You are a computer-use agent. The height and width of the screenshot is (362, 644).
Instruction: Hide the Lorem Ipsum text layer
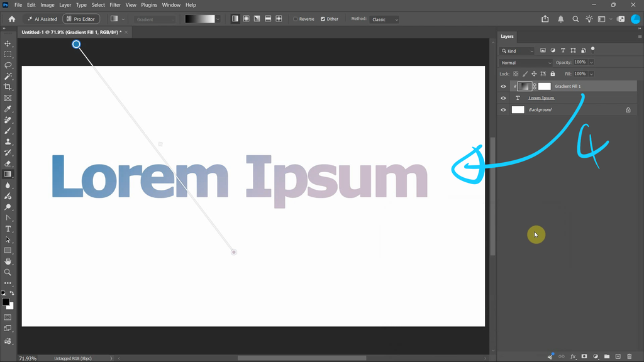[503, 98]
